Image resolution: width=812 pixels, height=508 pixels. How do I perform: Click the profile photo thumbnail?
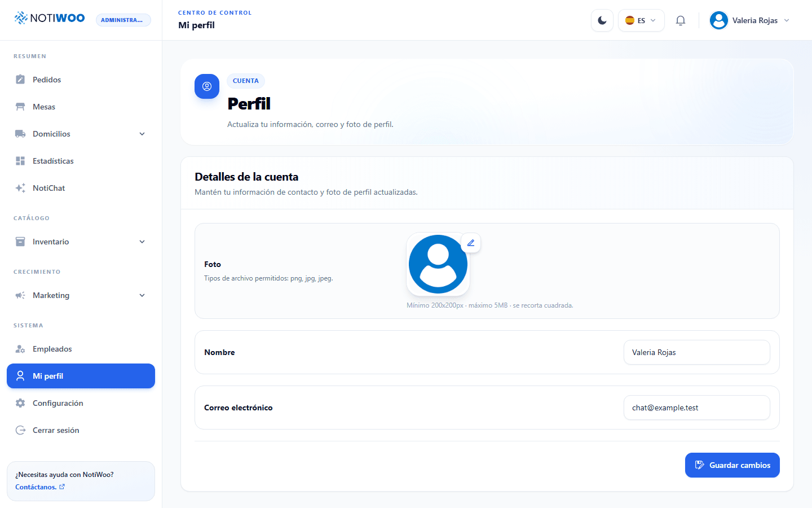pos(438,264)
